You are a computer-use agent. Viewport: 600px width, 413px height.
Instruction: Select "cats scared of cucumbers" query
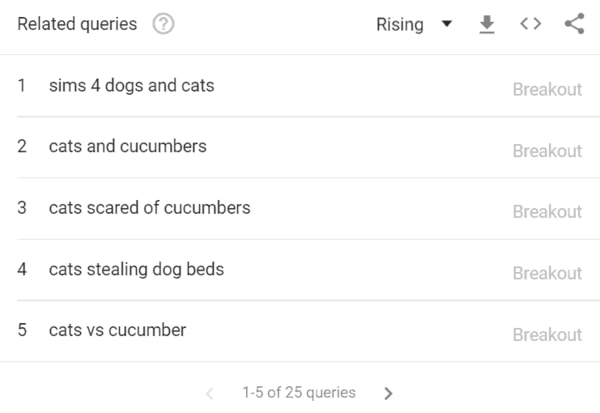(x=149, y=208)
